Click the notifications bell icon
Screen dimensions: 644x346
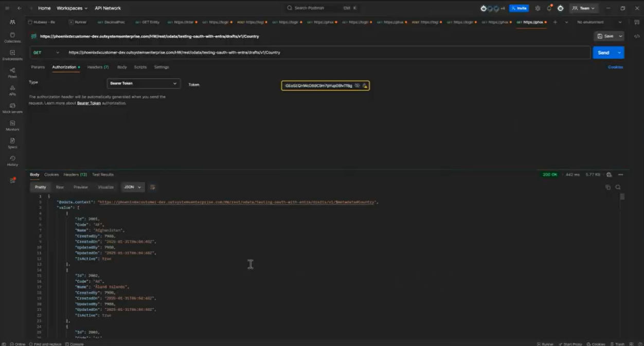click(x=549, y=8)
